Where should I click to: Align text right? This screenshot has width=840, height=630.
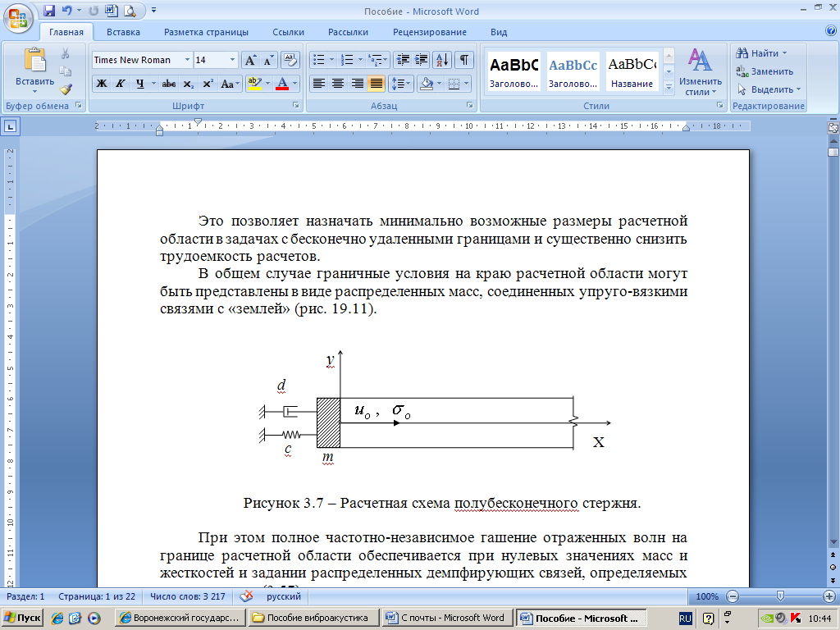coord(358,84)
